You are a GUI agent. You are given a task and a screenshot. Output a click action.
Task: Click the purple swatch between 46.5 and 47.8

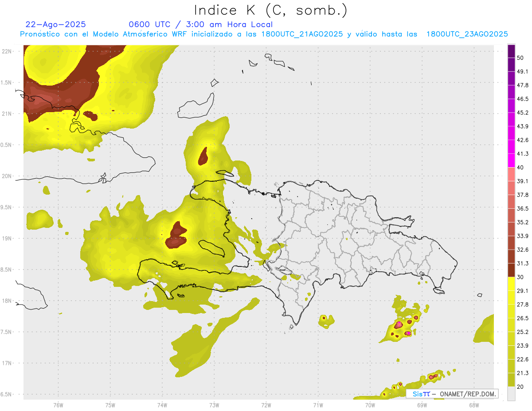pyautogui.click(x=511, y=92)
